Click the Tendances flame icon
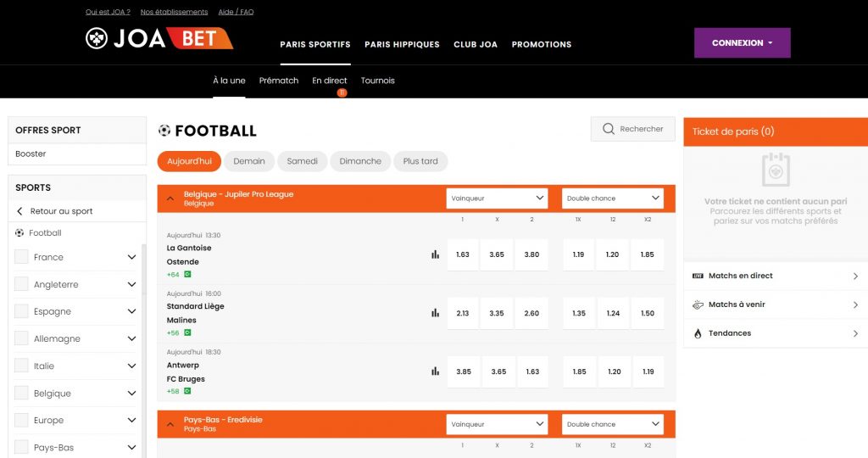The width and height of the screenshot is (868, 458). pos(698,333)
